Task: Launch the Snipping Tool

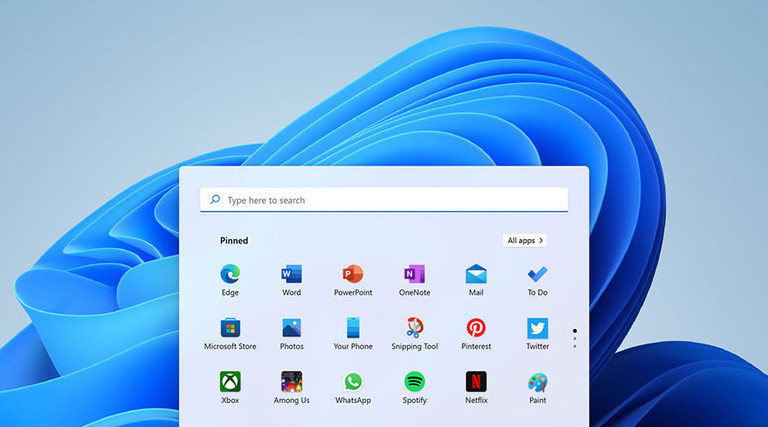Action: (414, 333)
